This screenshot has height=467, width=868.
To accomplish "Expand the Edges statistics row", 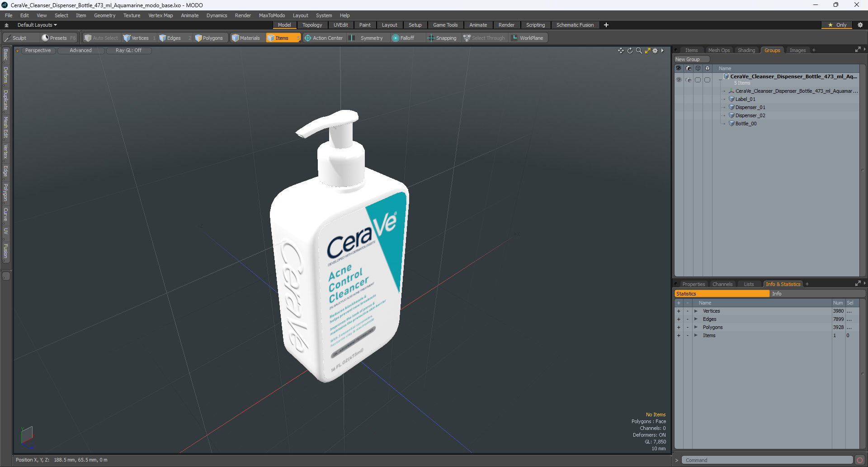I will (x=696, y=319).
